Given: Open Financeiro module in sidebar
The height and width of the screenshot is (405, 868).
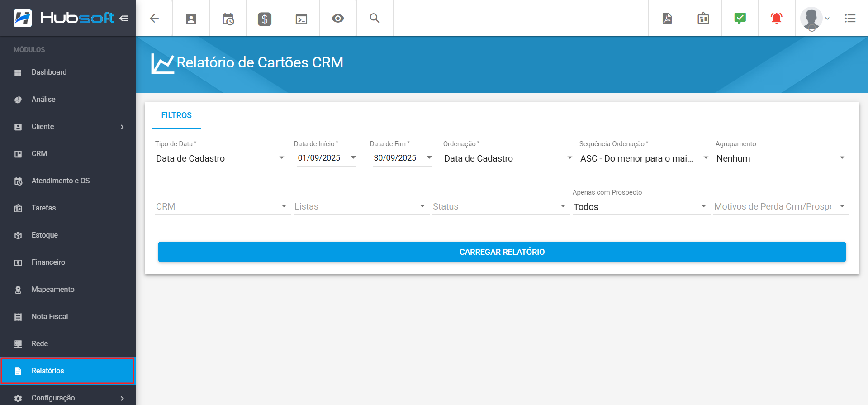Looking at the screenshot, I should 48,262.
